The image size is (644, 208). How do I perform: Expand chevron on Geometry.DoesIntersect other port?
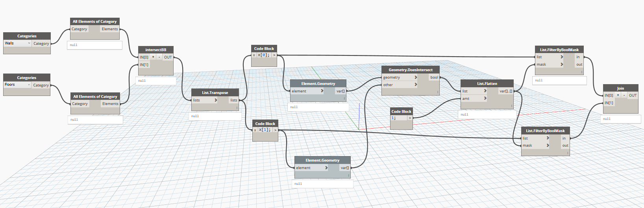point(416,85)
